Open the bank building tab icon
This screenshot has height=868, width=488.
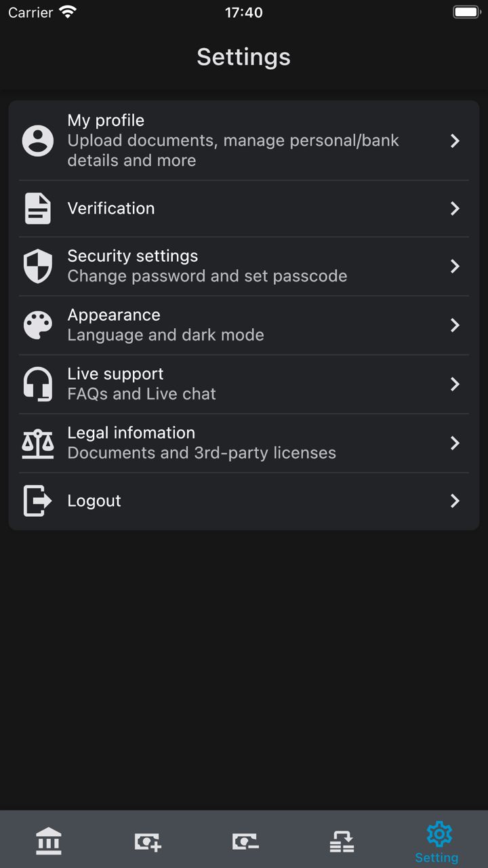click(49, 841)
